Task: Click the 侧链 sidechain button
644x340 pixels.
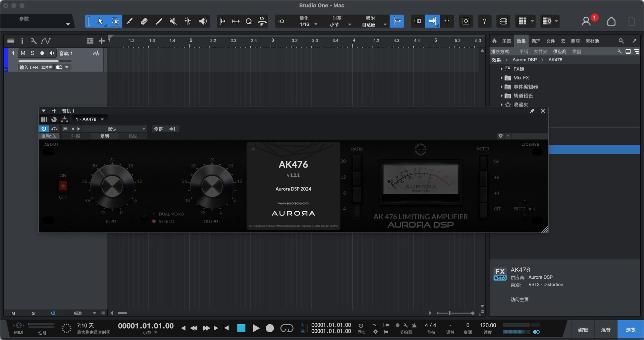Action: pos(159,129)
